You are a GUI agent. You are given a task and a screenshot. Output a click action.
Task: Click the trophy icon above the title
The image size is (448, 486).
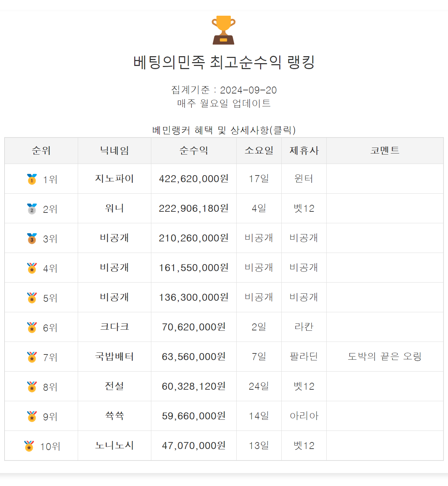223,30
